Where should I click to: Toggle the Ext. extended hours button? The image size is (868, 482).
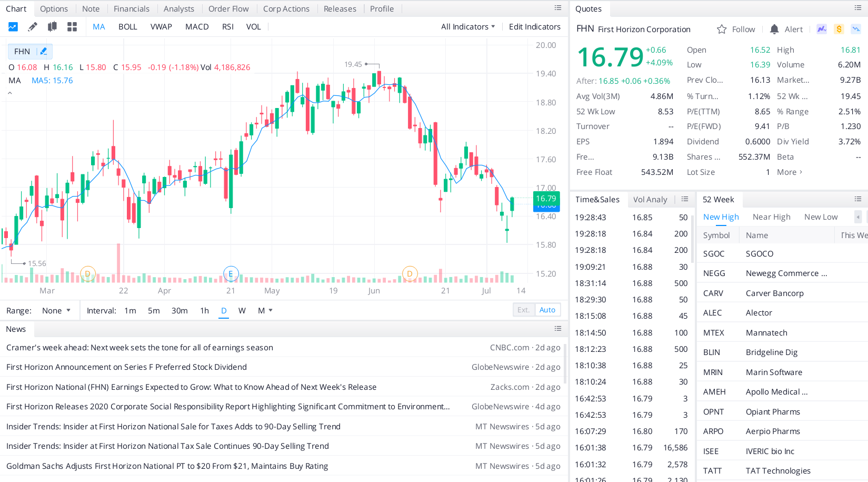[524, 310]
